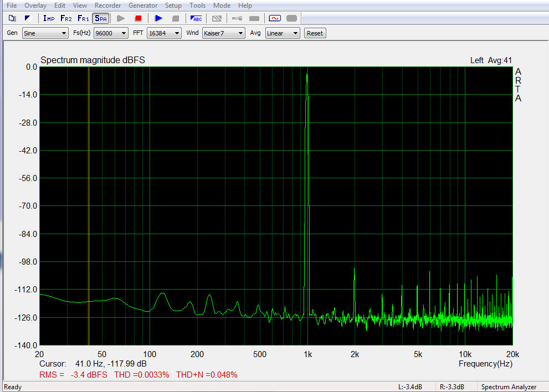
Task: Open the Mode menu
Action: pyautogui.click(x=222, y=6)
